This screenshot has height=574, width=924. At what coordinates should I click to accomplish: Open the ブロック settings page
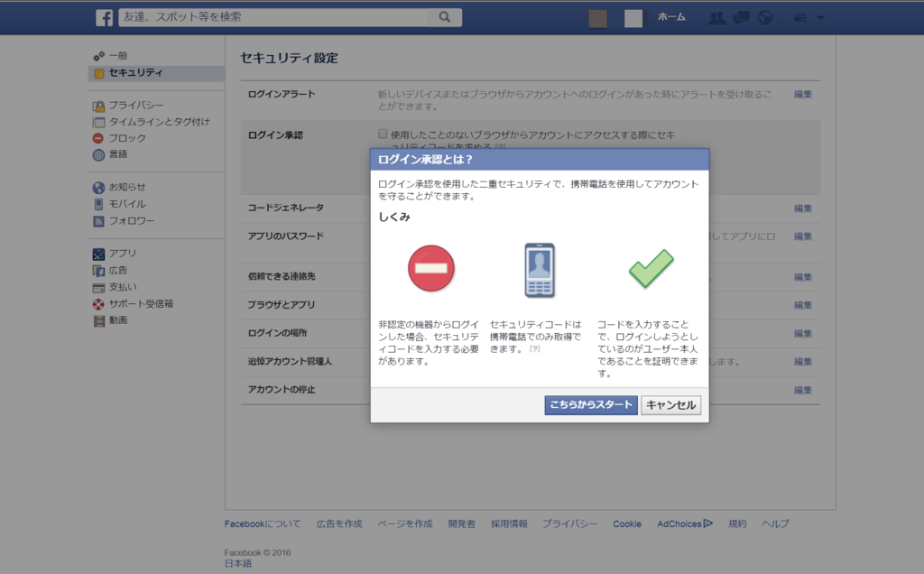coord(127,138)
